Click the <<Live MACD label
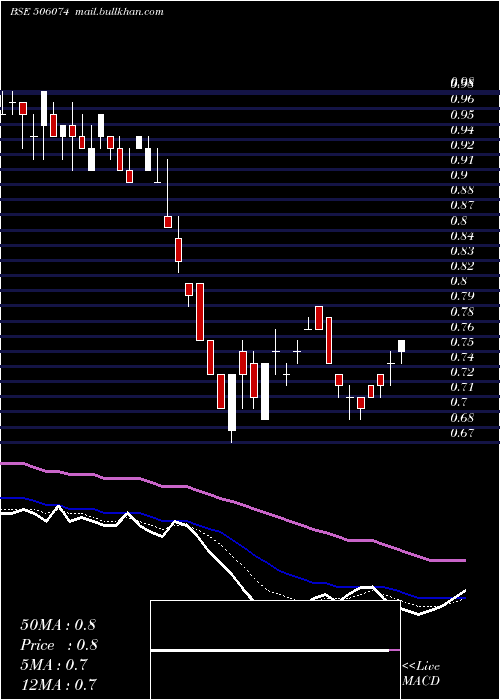Screen dimensions: 500x700 [x=421, y=674]
